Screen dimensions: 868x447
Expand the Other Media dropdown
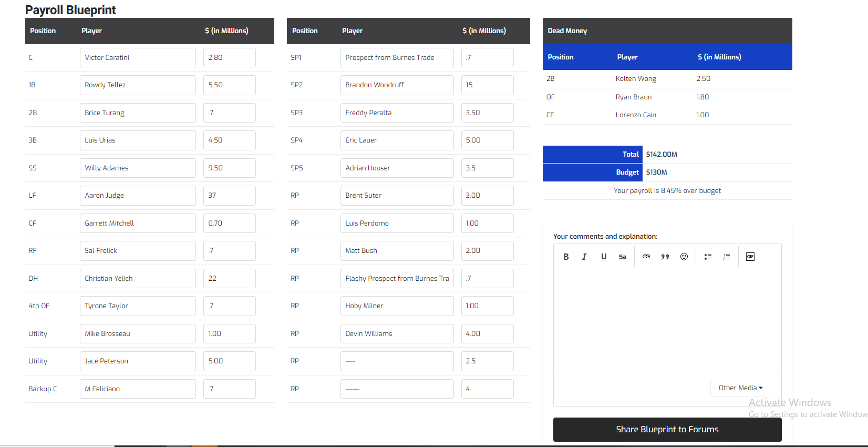[x=740, y=388]
